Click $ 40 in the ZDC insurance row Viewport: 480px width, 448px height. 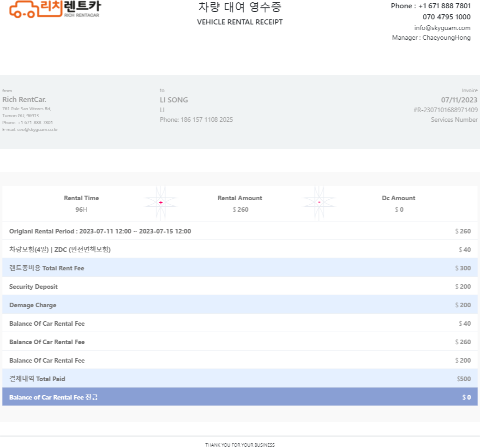(465, 250)
